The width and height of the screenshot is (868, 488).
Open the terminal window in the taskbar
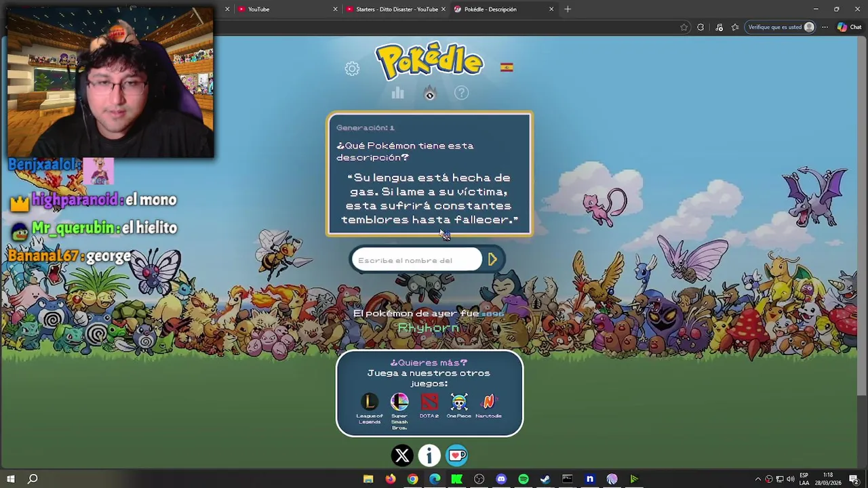(568, 479)
